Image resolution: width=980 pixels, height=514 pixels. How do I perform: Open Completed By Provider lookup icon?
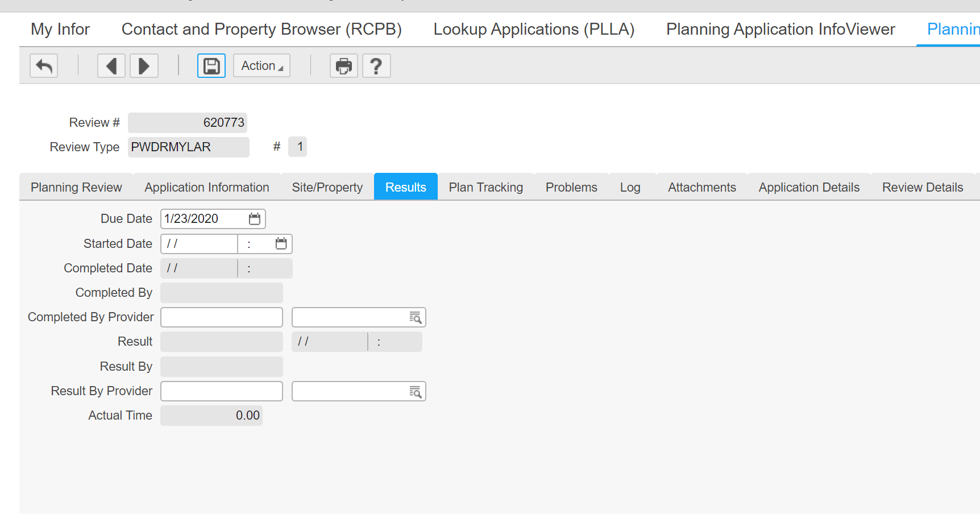click(x=416, y=317)
